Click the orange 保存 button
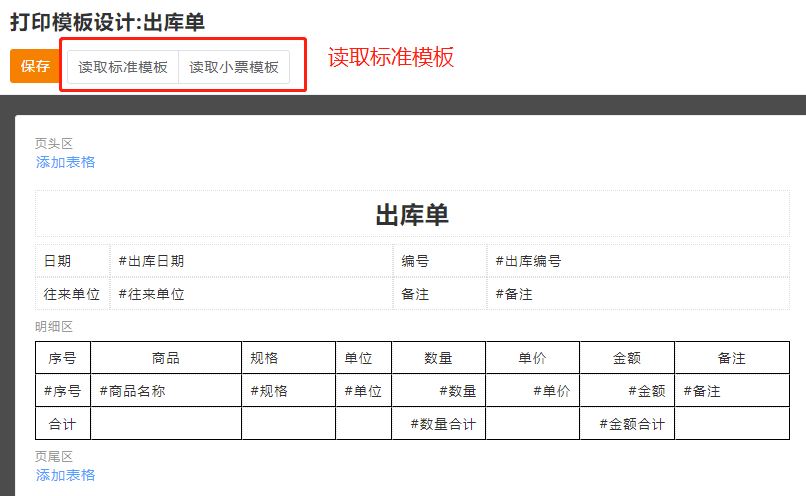 pyautogui.click(x=35, y=67)
